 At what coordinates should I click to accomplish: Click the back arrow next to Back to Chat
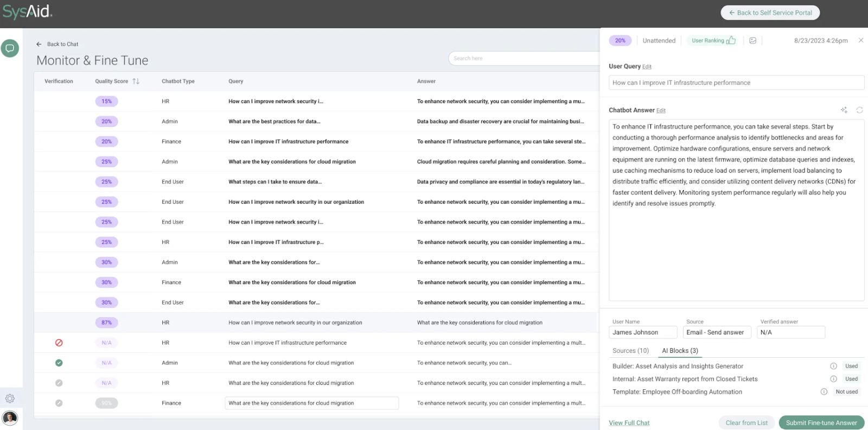pyautogui.click(x=39, y=45)
